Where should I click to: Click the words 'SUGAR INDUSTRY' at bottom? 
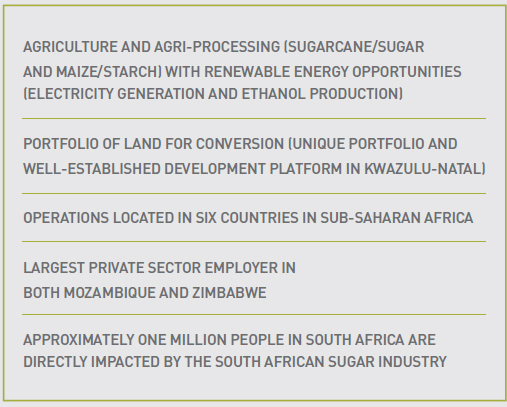click(x=387, y=362)
